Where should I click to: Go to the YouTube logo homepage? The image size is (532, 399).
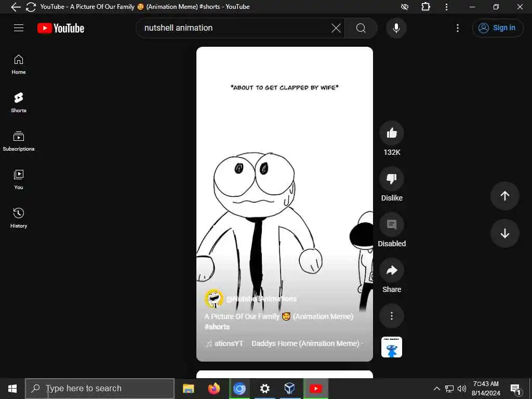coord(61,28)
